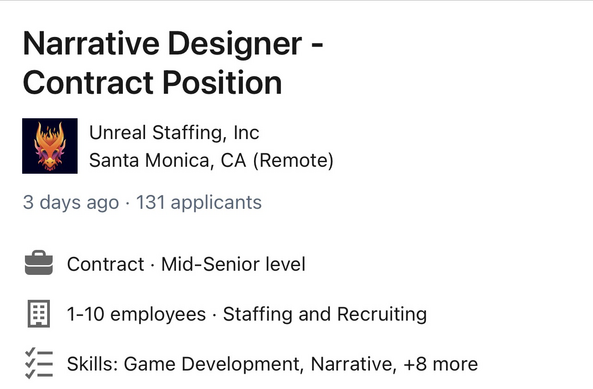View the 131 applicants count
The width and height of the screenshot is (593, 389).
[199, 202]
